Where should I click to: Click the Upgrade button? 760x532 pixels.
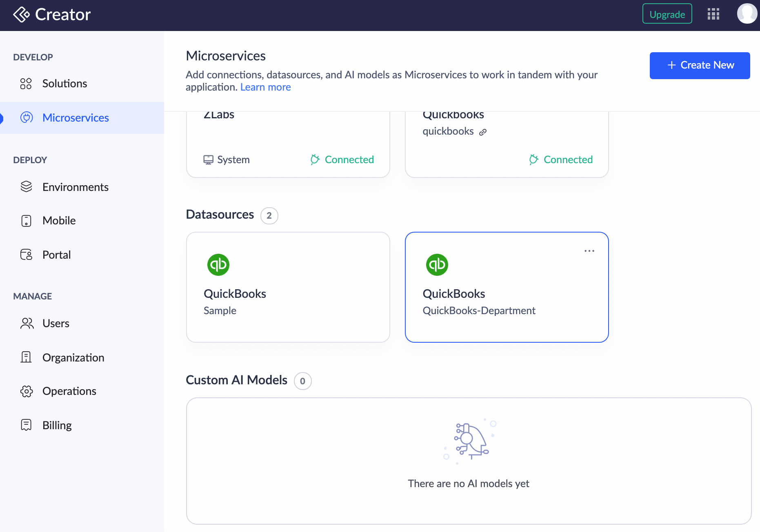[667, 14]
